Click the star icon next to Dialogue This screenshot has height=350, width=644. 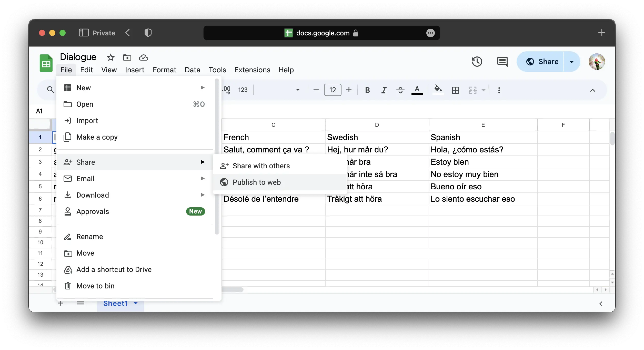coord(110,57)
